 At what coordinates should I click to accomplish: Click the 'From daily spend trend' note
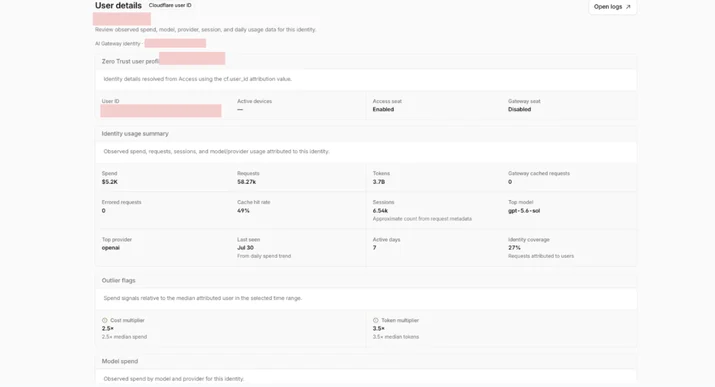[x=264, y=256]
